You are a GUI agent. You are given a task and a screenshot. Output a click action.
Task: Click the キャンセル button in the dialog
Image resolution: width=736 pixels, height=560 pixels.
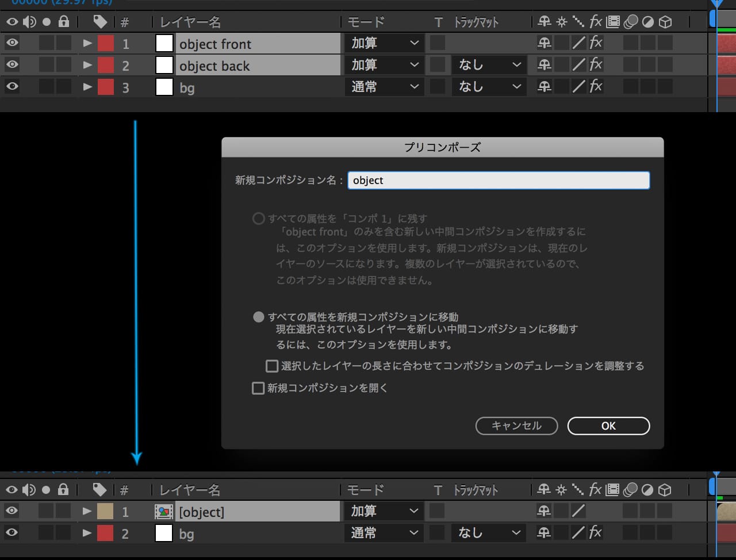516,426
